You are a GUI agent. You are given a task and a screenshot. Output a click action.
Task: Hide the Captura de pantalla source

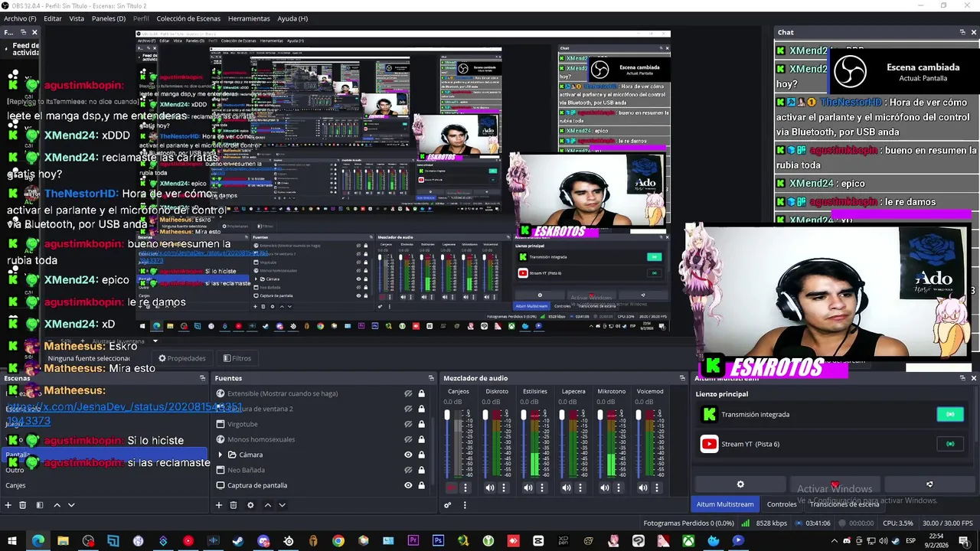pyautogui.click(x=408, y=485)
